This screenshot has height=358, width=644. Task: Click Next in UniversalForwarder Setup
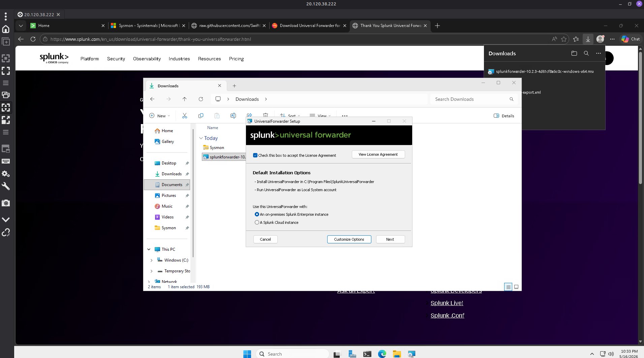click(x=390, y=239)
